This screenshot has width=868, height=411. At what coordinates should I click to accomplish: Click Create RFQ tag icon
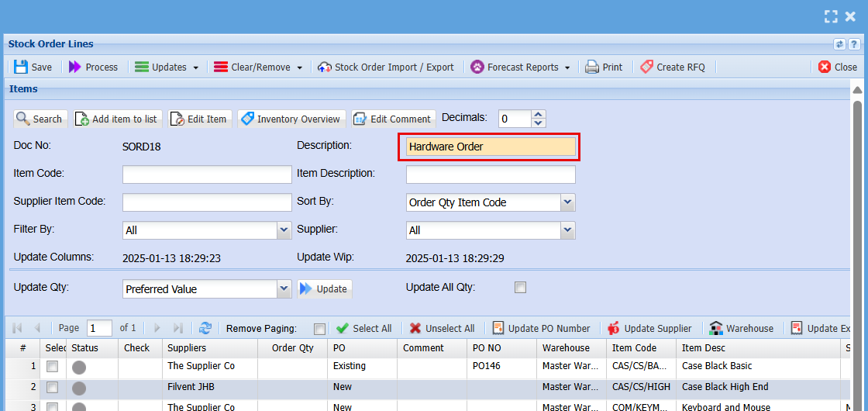coord(647,67)
